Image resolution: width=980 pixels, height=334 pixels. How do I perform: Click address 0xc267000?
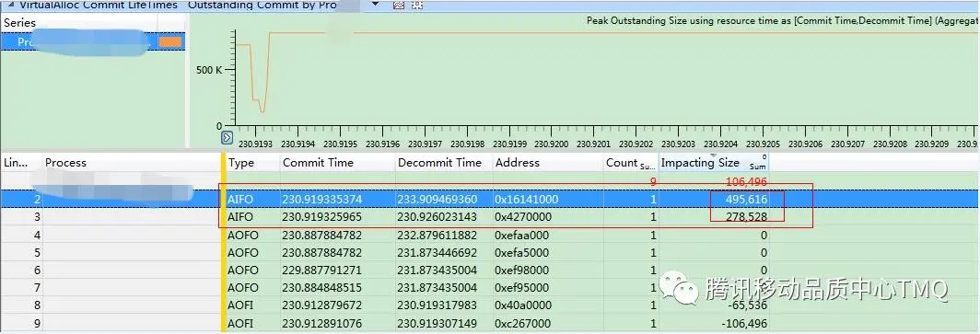[522, 324]
